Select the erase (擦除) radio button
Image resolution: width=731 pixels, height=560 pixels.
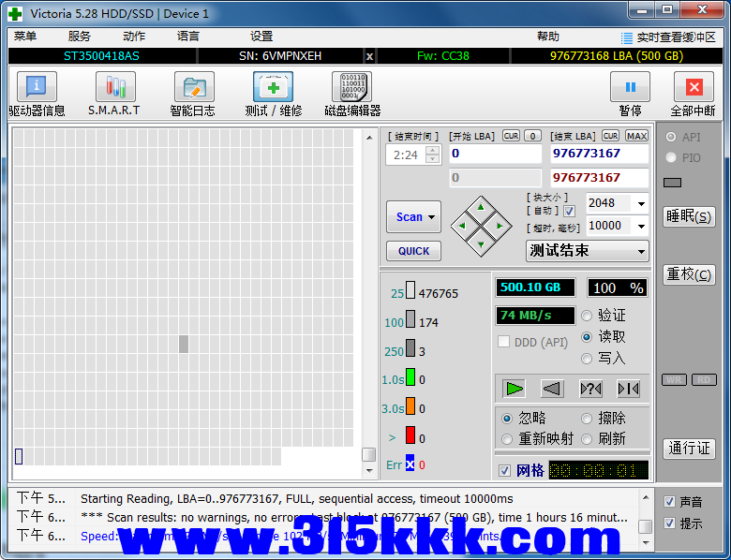pos(587,419)
